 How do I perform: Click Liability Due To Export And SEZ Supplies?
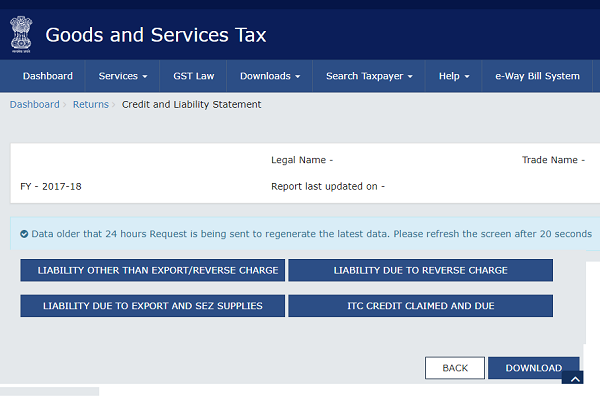coord(153,306)
